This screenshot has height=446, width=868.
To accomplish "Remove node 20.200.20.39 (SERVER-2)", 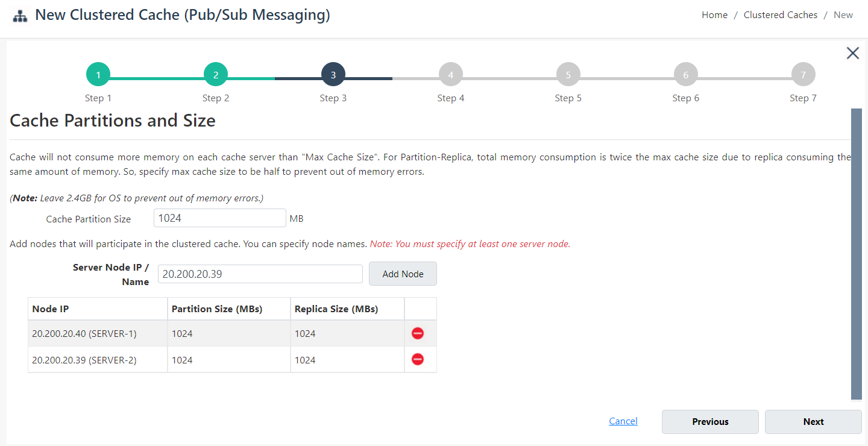I will (418, 359).
